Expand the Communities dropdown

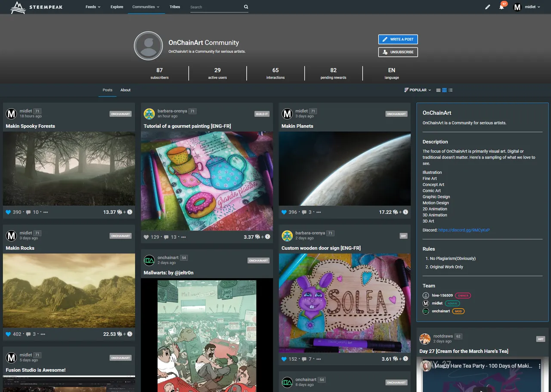146,7
